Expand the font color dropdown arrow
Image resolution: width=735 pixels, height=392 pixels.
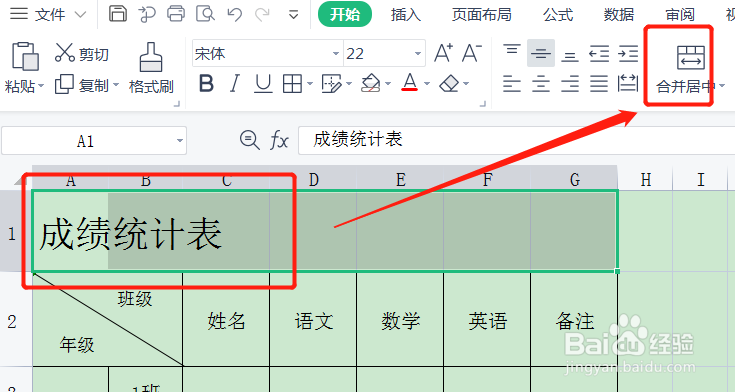click(x=427, y=84)
